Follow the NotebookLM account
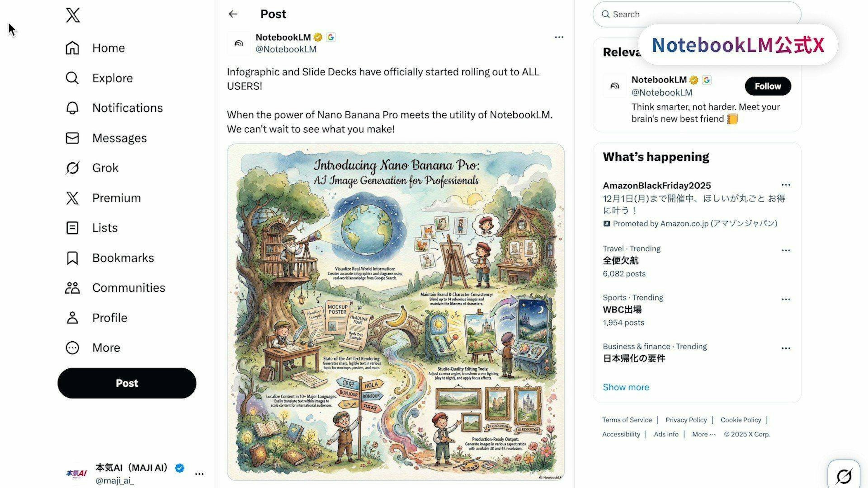 tap(768, 86)
